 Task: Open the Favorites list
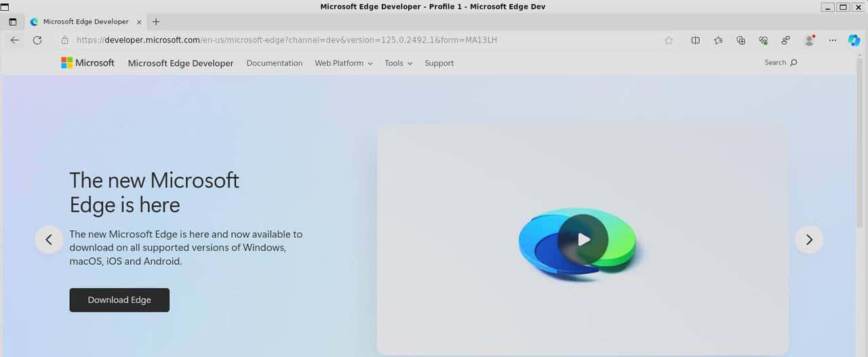718,41
